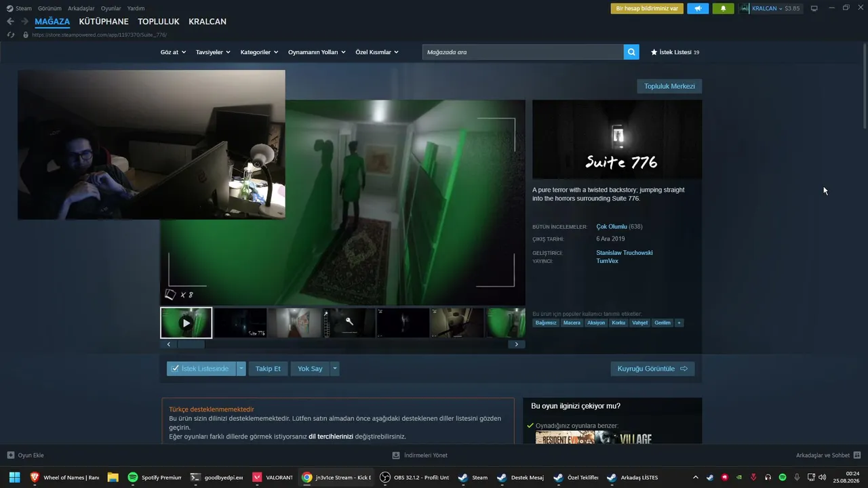
Task: Open the Arkadaşlar menu
Action: pyautogui.click(x=81, y=8)
